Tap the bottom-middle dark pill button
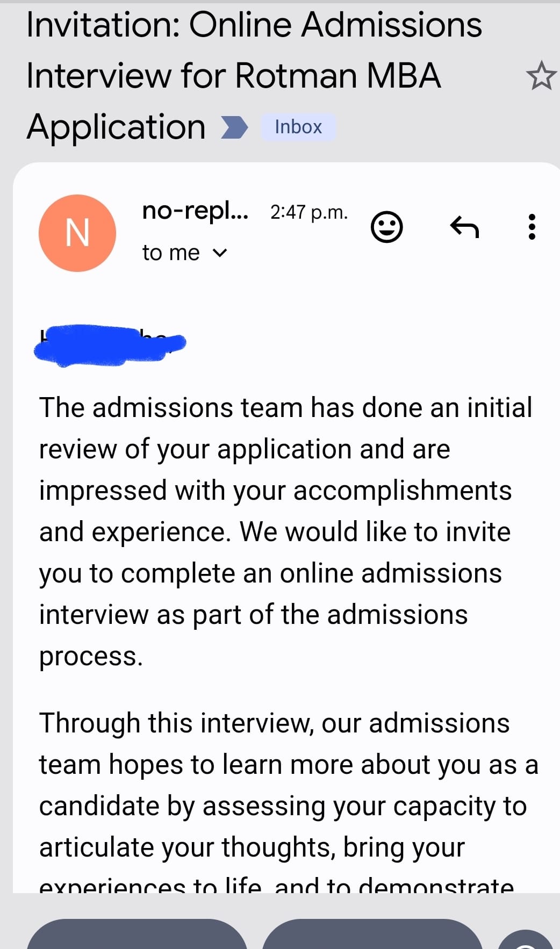 372,934
